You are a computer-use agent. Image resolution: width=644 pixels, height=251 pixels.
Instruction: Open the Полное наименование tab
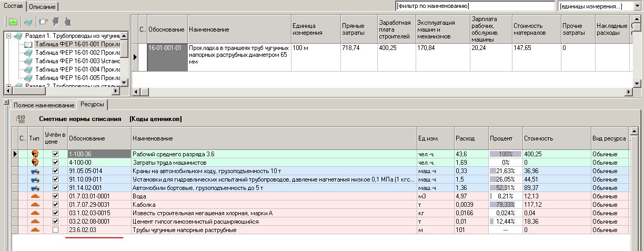pos(44,105)
